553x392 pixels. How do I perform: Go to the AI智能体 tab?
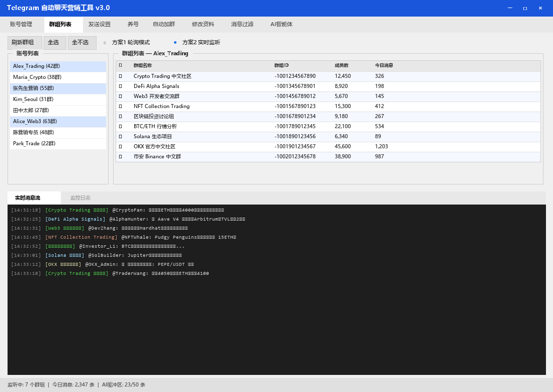282,24
